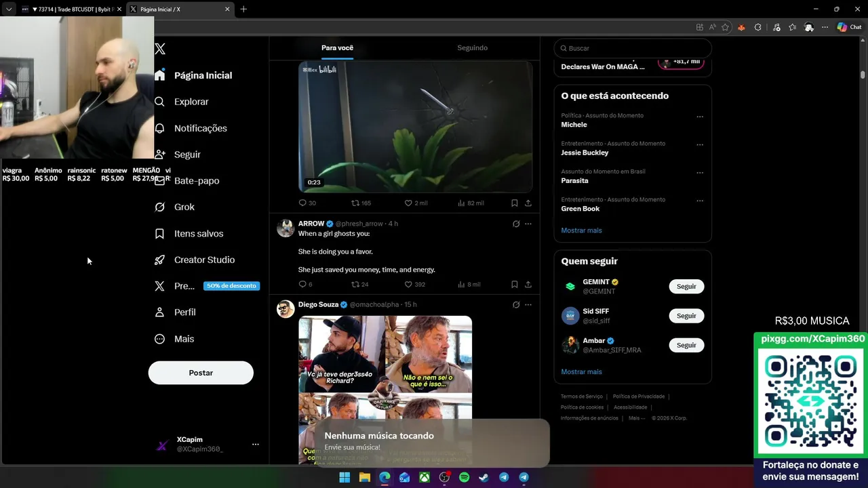Open the more menu on Diego Souza's post
This screenshot has height=488, width=868.
528,305
